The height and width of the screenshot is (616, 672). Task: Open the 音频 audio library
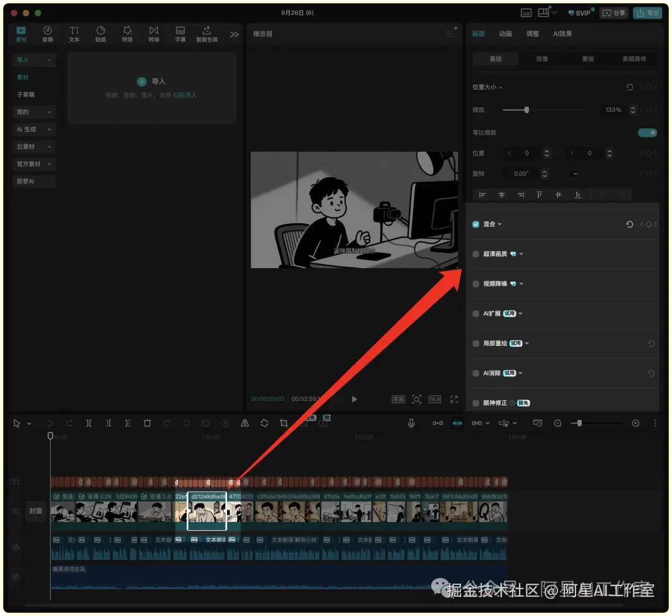click(47, 34)
